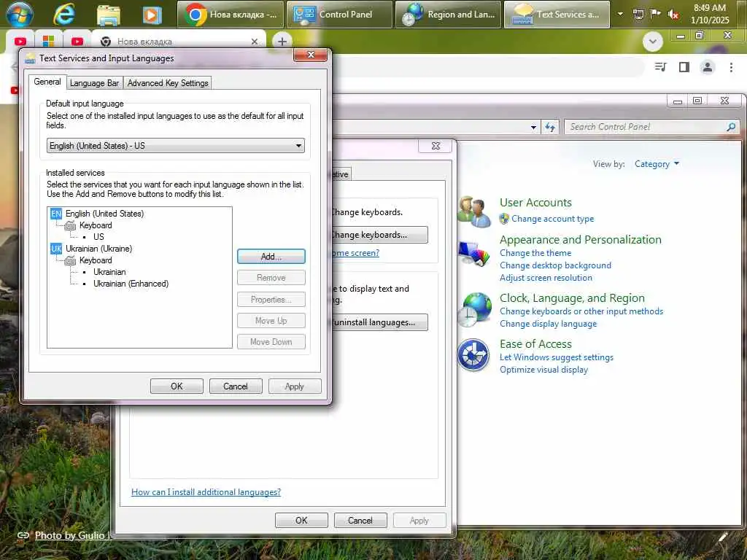Click Change display language link
The height and width of the screenshot is (560, 747).
[549, 324]
